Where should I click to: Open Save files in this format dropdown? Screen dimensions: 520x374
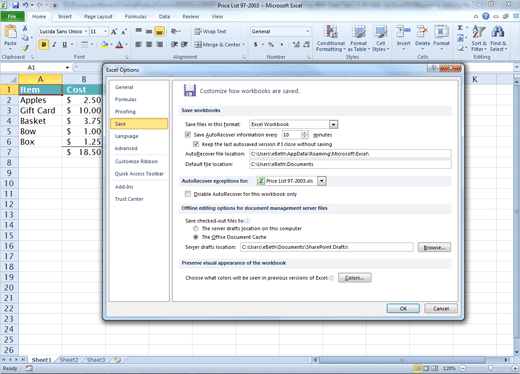tap(333, 124)
